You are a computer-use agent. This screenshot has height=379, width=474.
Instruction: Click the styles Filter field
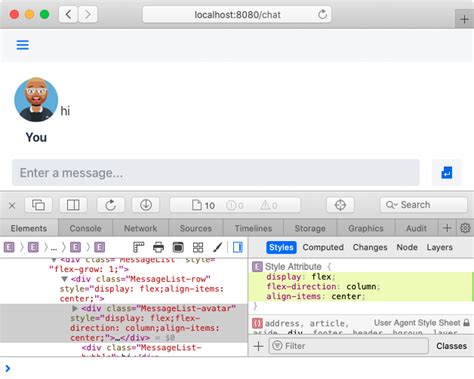(348, 346)
